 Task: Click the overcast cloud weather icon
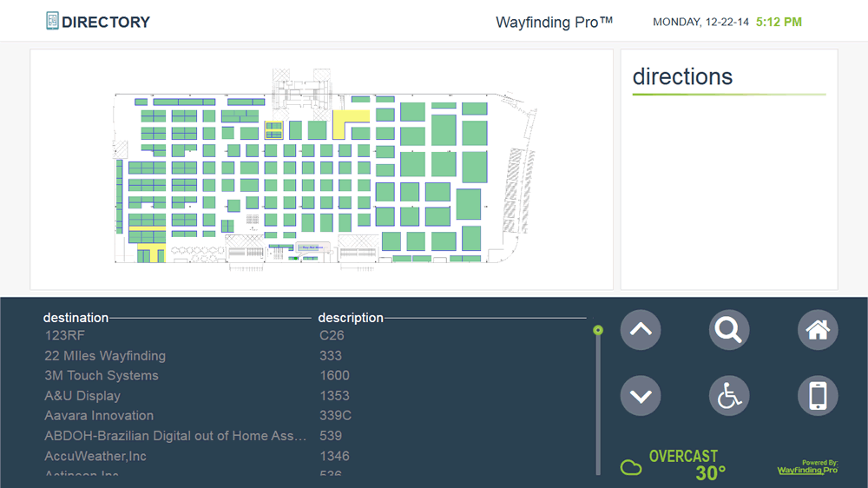[x=631, y=468]
